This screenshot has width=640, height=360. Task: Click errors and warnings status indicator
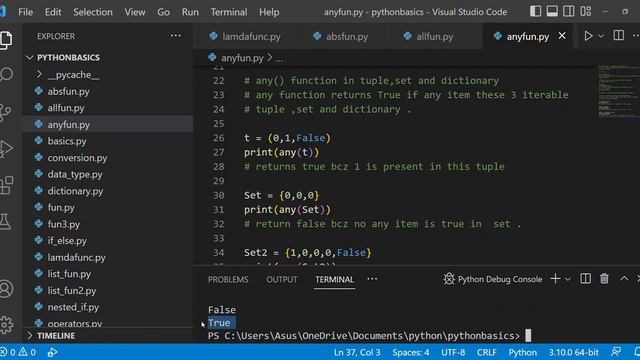[18, 352]
